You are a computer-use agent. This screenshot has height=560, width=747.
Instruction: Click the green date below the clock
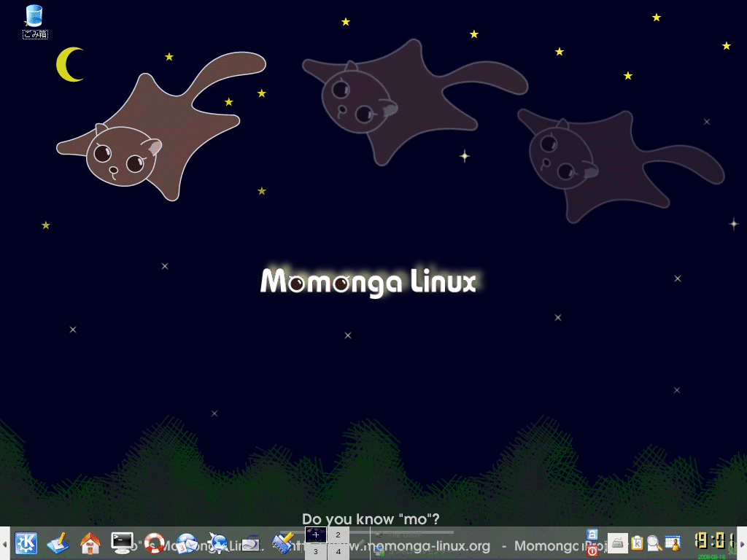[712, 556]
